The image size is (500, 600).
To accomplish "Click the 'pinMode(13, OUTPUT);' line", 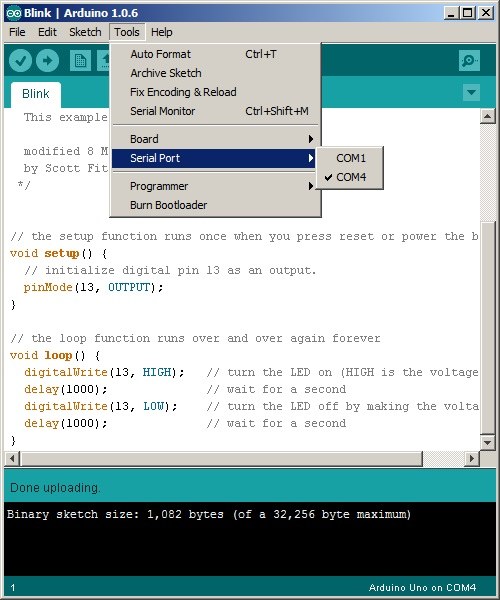I will pyautogui.click(x=93, y=287).
